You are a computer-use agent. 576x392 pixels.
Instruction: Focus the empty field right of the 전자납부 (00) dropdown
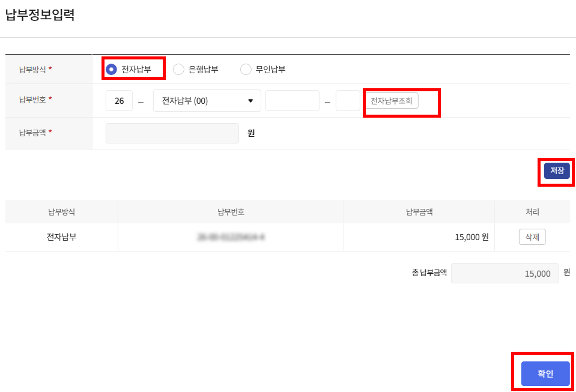(292, 101)
